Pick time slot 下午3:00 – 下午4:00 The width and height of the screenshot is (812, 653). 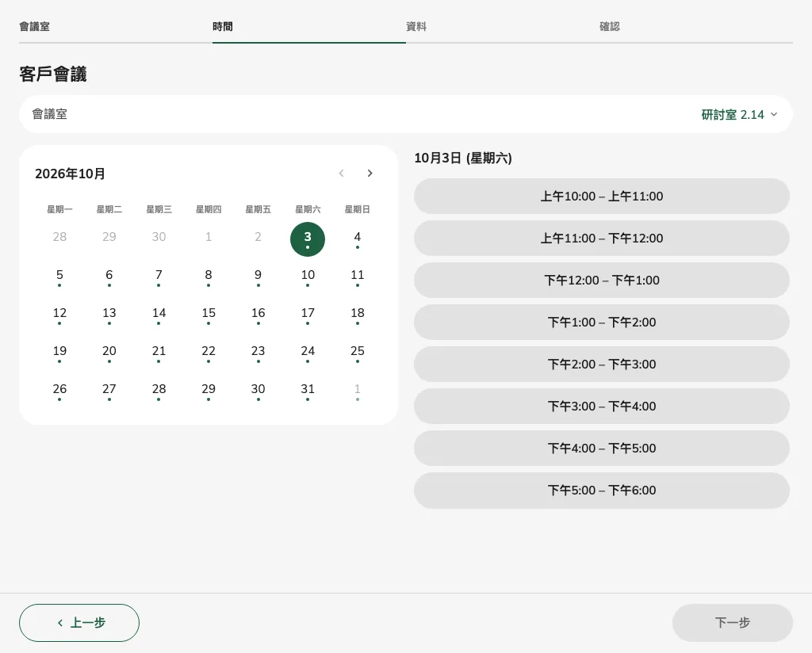click(x=602, y=407)
